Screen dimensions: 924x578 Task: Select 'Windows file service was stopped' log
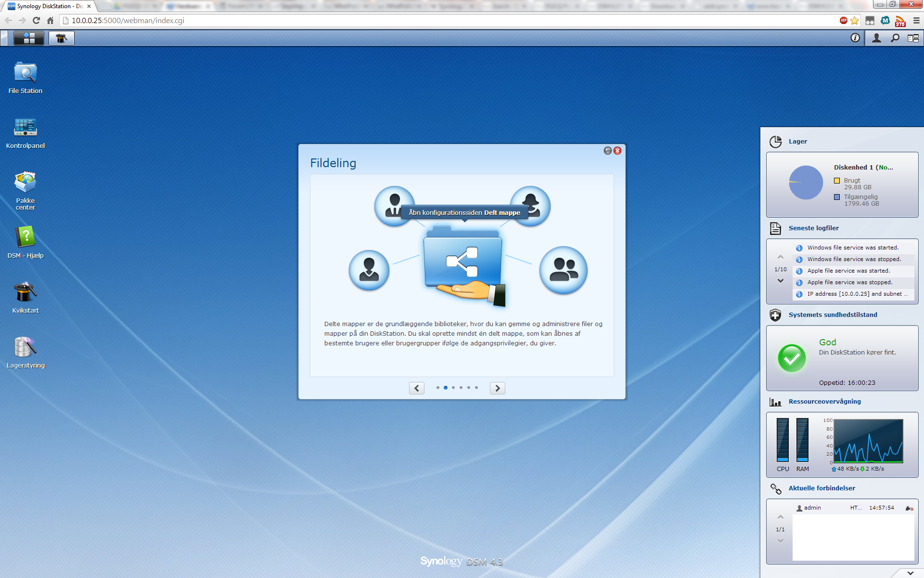(x=853, y=259)
